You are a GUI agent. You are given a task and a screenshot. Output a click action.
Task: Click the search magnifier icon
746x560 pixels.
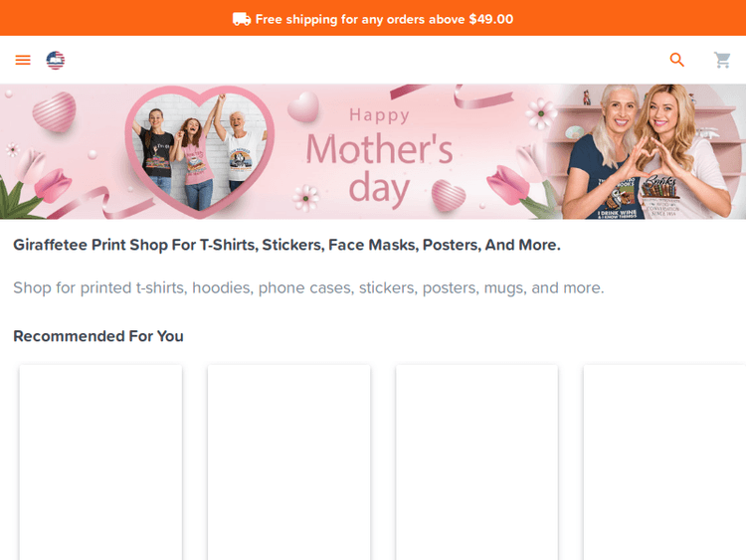pos(677,61)
